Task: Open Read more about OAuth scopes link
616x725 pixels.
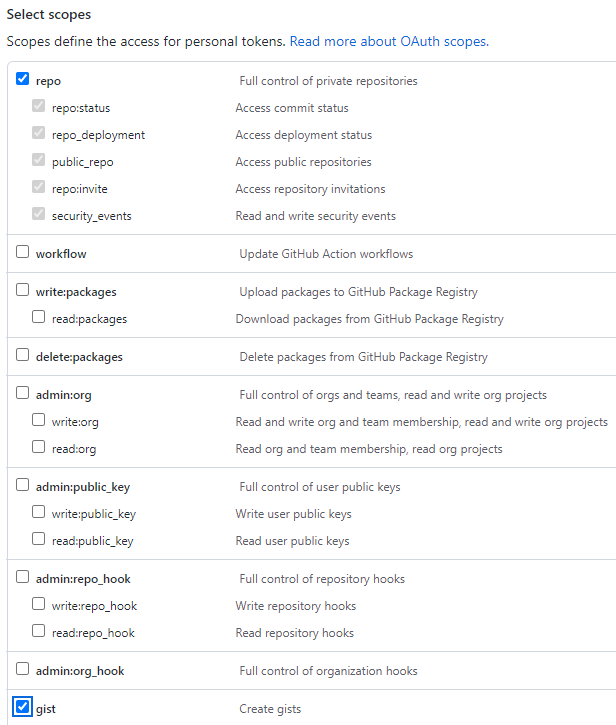Action: click(389, 42)
